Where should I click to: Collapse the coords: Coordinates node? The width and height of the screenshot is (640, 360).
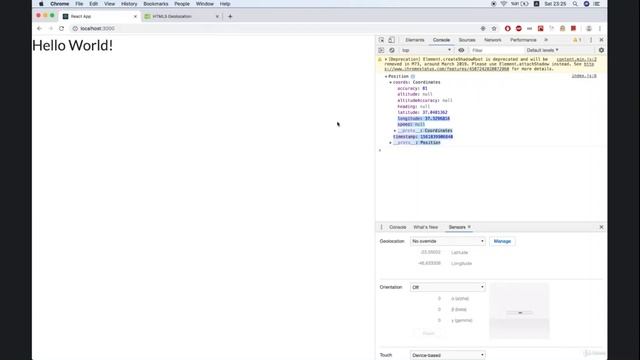(x=391, y=82)
